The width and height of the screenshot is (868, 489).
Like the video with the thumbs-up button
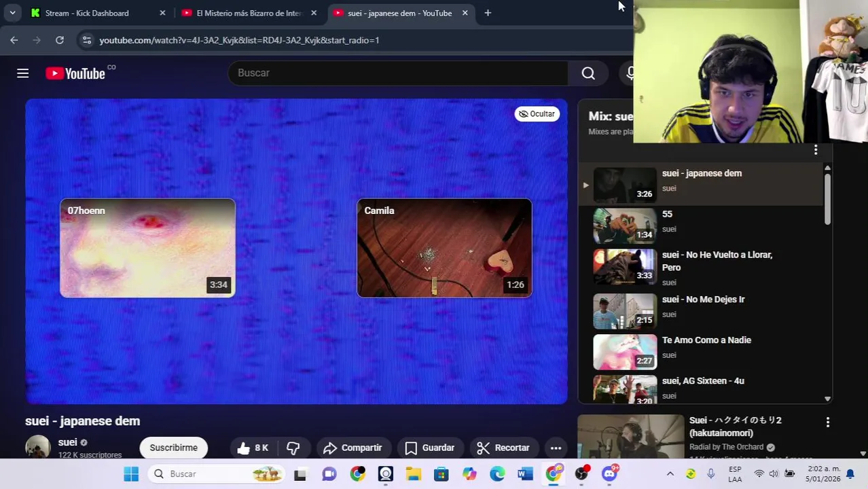(x=252, y=448)
